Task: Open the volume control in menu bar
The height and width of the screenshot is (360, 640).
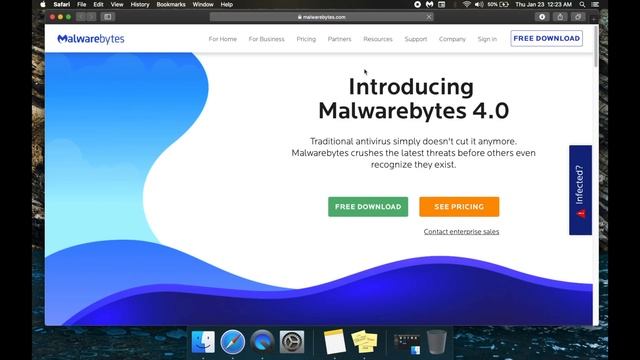Action: (479, 4)
